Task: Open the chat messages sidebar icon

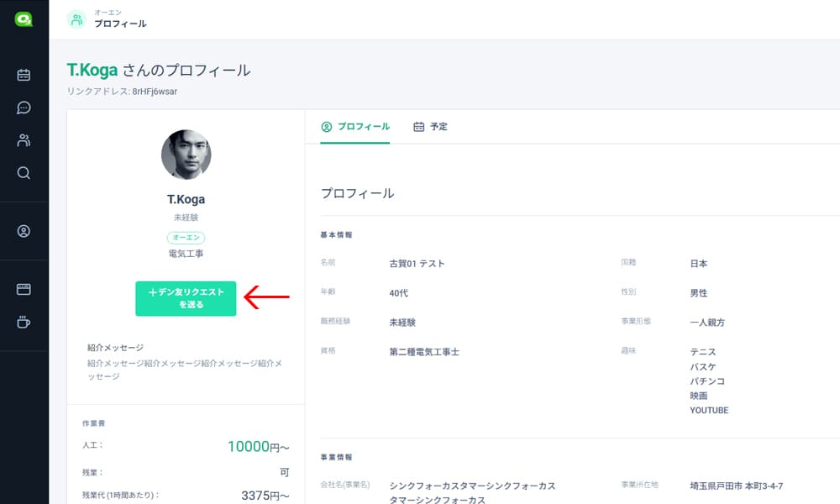Action: [24, 108]
